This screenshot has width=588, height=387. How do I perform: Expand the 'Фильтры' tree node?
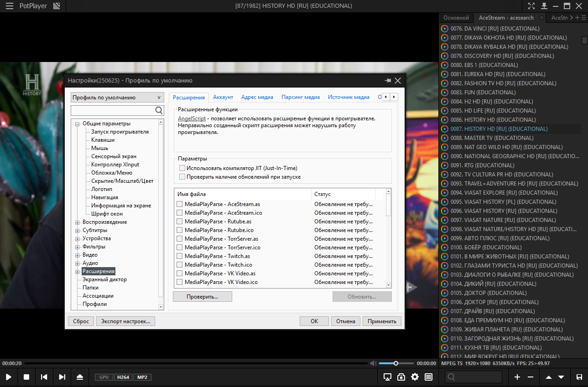click(x=78, y=247)
